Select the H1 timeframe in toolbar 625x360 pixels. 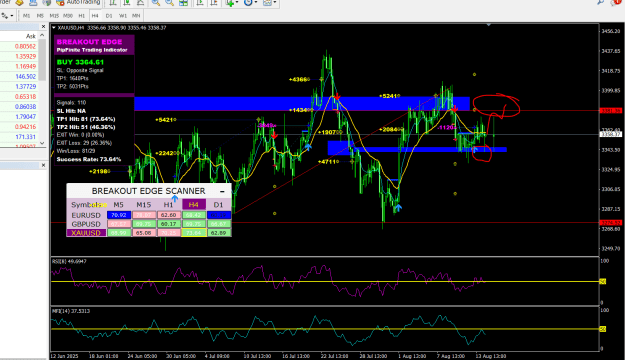click(82, 16)
